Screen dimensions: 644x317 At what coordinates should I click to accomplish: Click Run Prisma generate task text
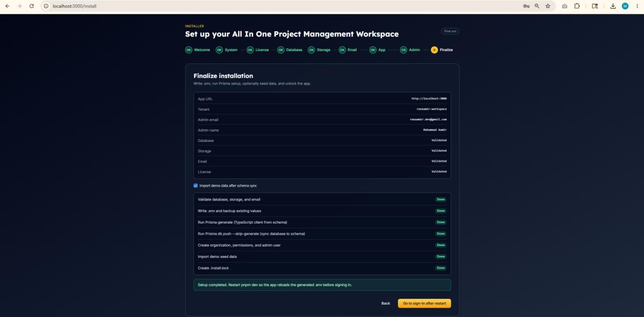coord(242,222)
